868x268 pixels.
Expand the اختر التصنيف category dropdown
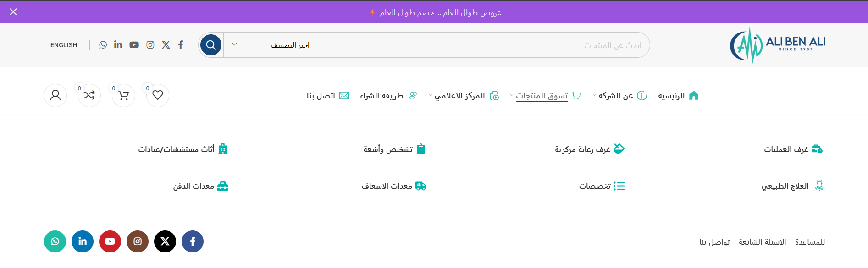[x=271, y=45]
